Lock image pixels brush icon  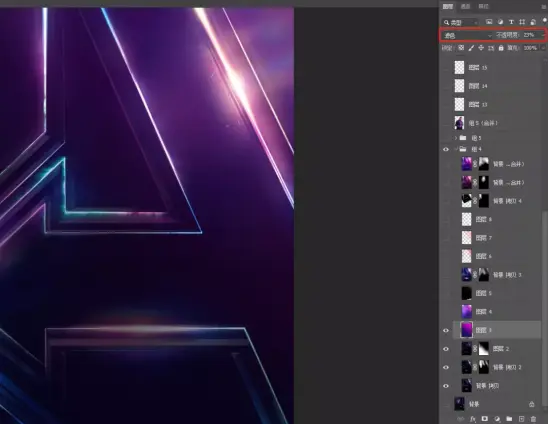[x=471, y=48]
